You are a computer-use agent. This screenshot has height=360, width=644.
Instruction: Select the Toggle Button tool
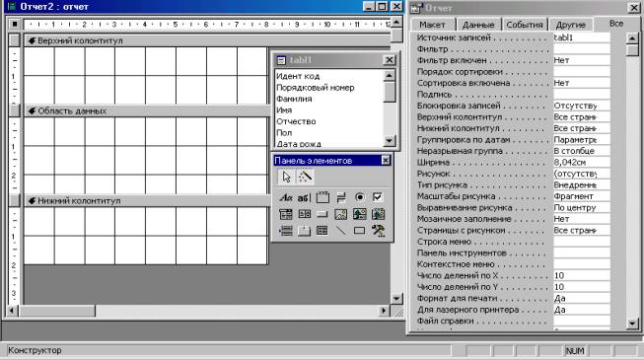pos(341,197)
